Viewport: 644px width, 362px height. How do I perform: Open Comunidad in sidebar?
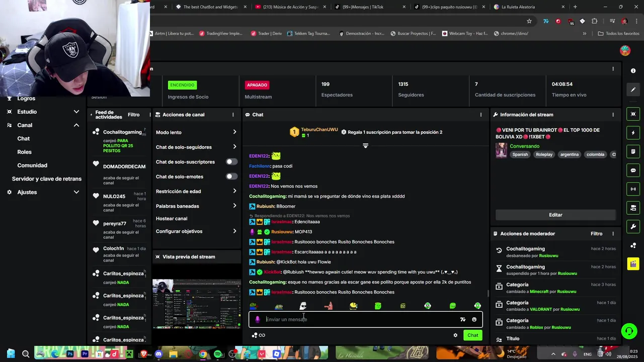32,165
